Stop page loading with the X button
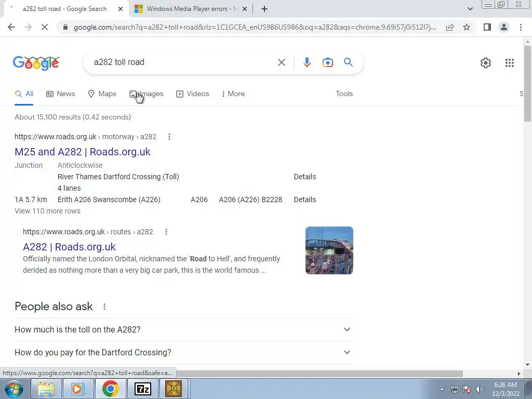Image resolution: width=532 pixels, height=399 pixels. point(45,27)
